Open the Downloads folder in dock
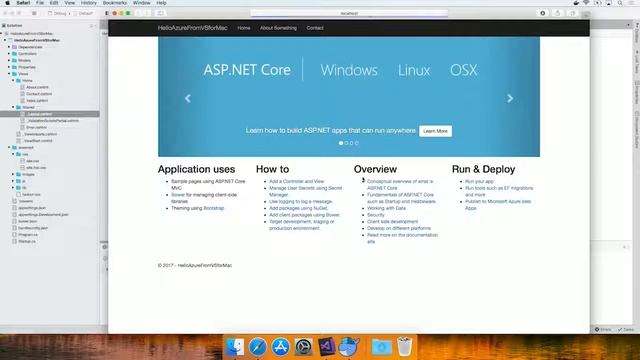Image resolution: width=640 pixels, height=360 pixels. tap(381, 347)
